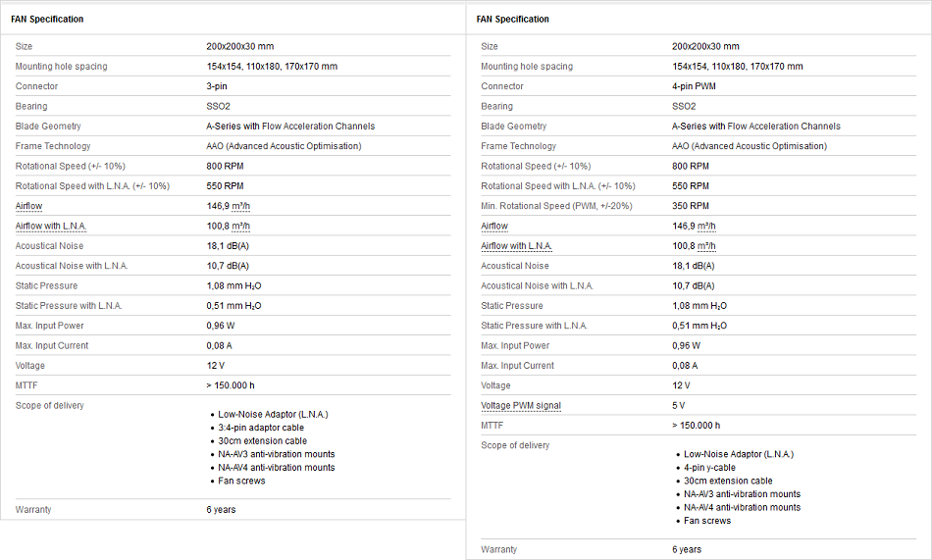Click the m³/h unit beside 100,8 left

[x=240, y=226]
